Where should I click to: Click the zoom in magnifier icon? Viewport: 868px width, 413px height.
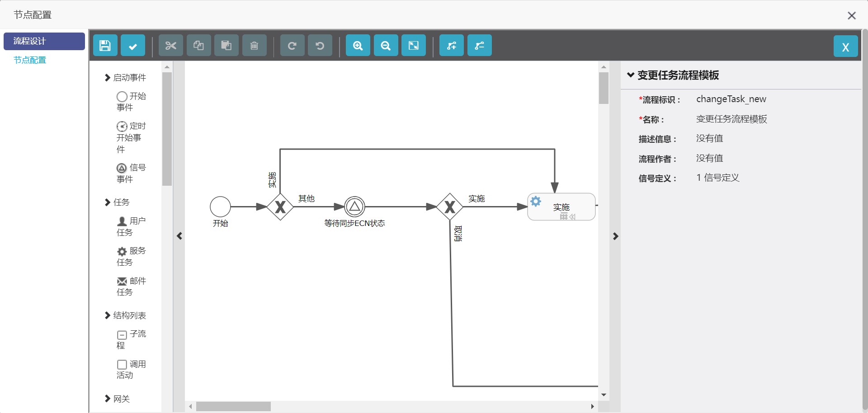(x=358, y=46)
